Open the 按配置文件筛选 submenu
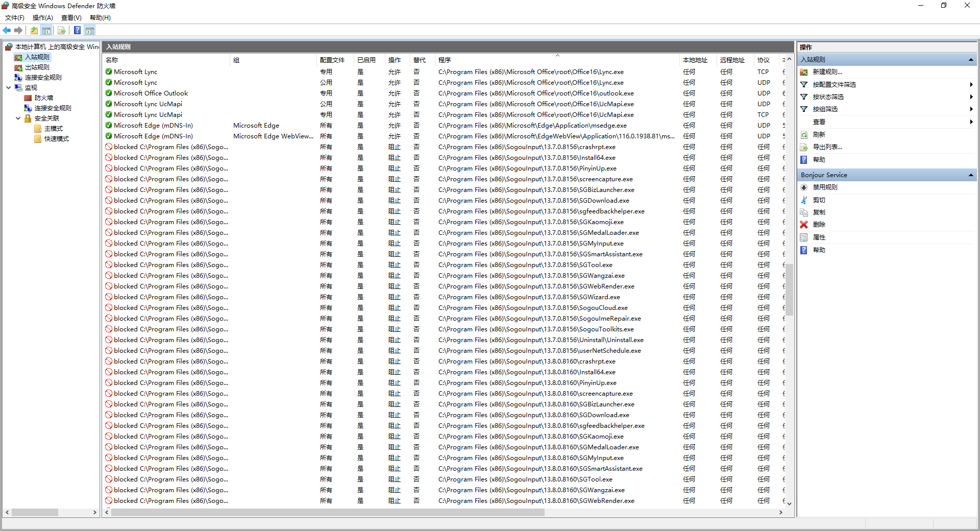Screen dimensions: 980x531 tap(888, 85)
